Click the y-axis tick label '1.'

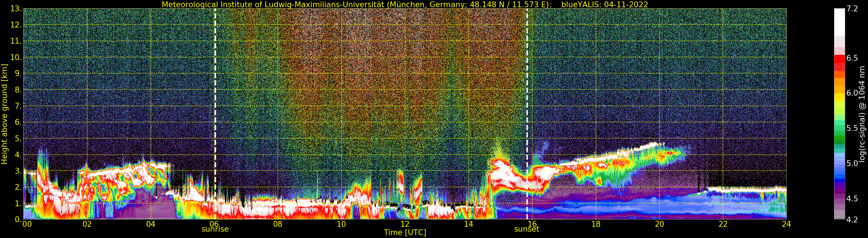[x=18, y=203]
